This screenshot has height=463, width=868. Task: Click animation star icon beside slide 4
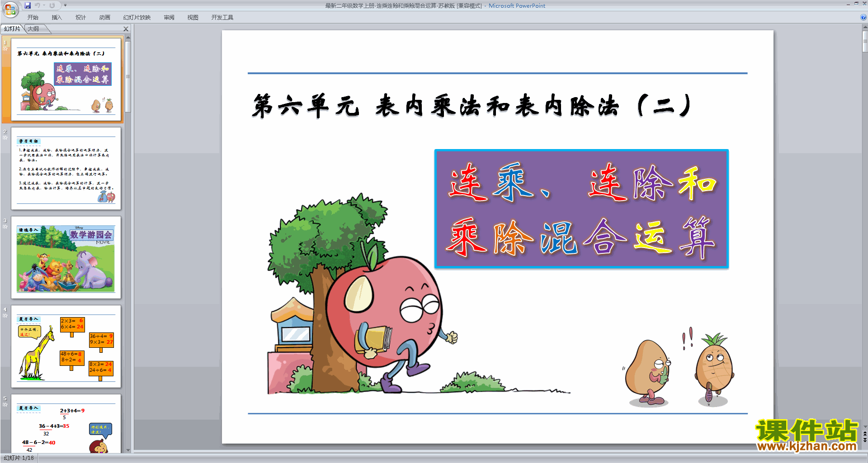tap(5, 316)
